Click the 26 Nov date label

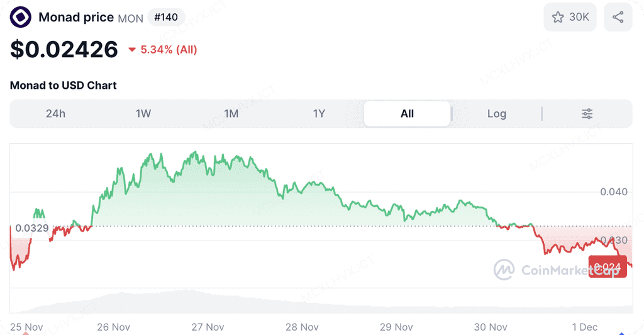coord(113,327)
